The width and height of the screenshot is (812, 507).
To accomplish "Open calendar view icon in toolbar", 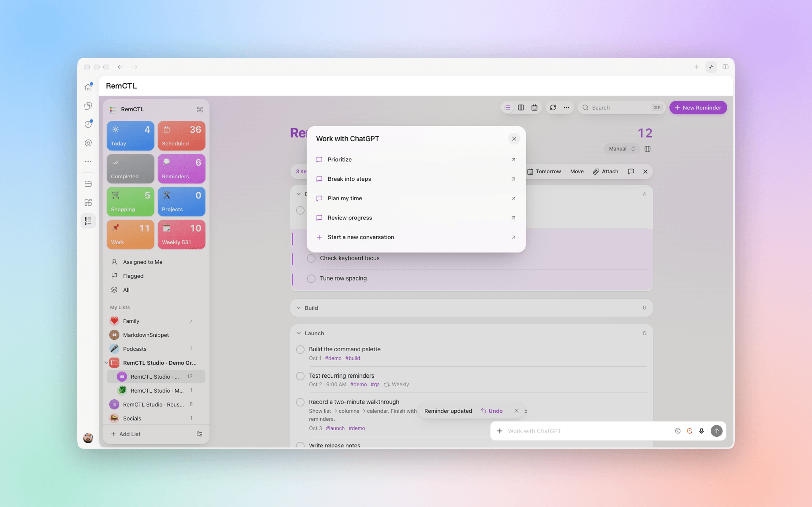I will pos(534,108).
